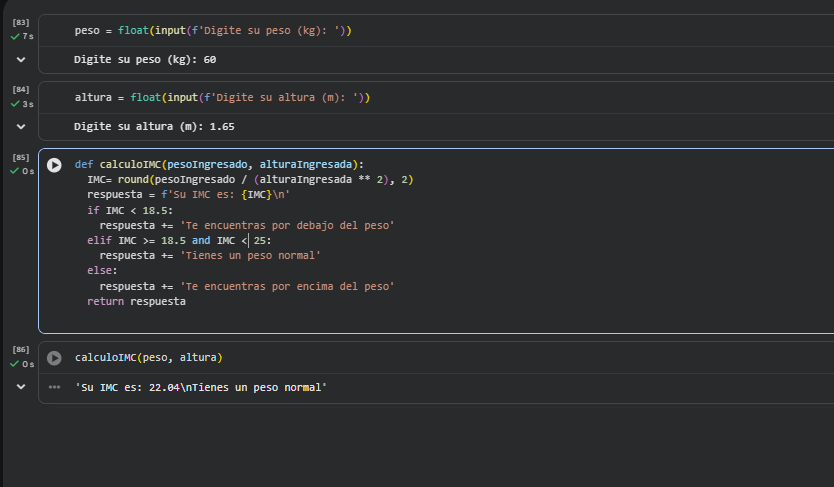Click the 'def calculoIMC' line of code
834x487 pixels.
[220, 164]
